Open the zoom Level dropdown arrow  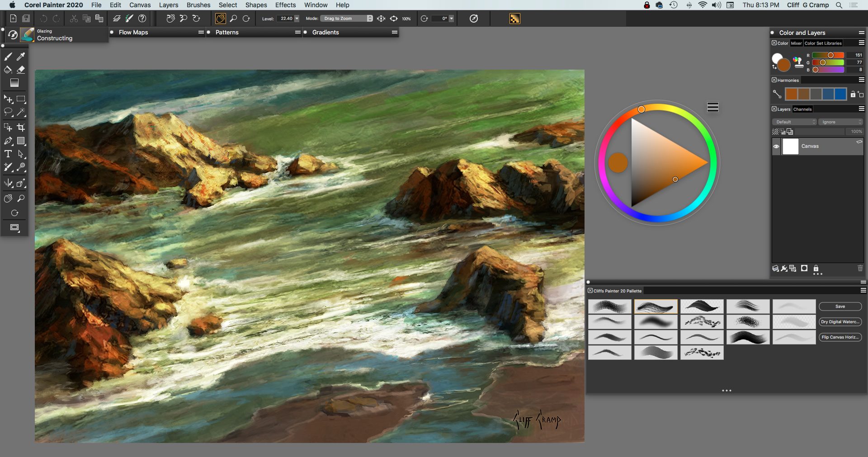pos(297,19)
